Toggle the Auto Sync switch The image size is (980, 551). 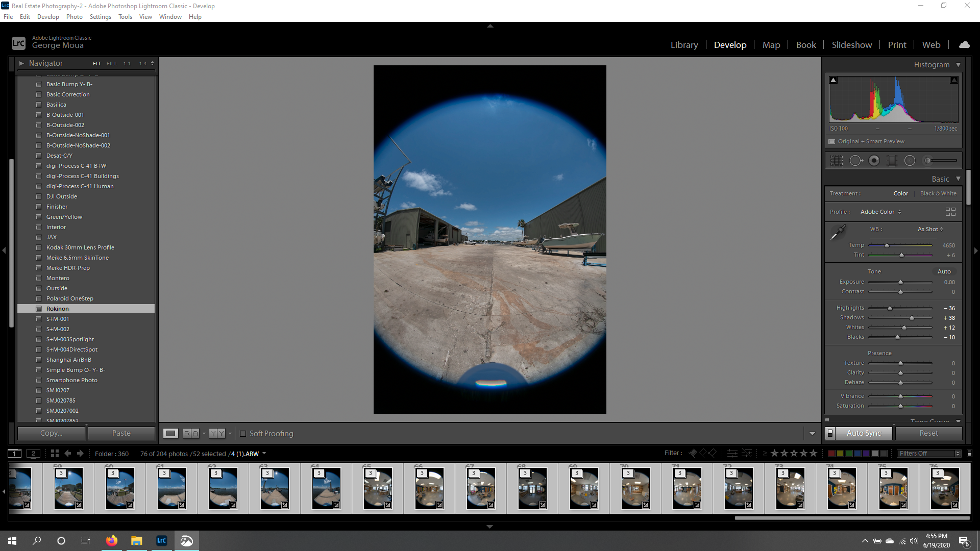point(830,433)
